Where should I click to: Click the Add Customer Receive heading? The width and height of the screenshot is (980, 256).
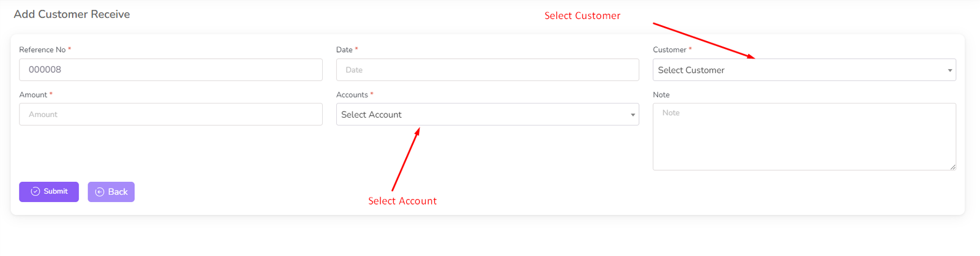(x=72, y=14)
